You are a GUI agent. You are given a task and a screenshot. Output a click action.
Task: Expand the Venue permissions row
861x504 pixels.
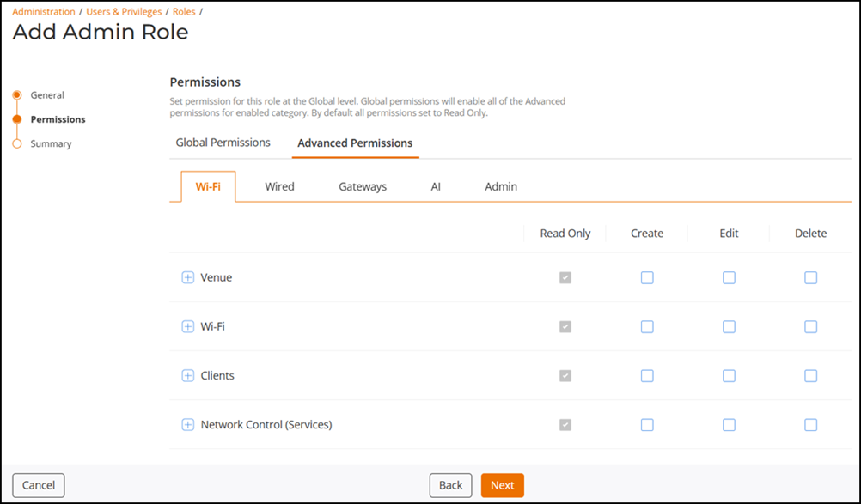coord(188,277)
